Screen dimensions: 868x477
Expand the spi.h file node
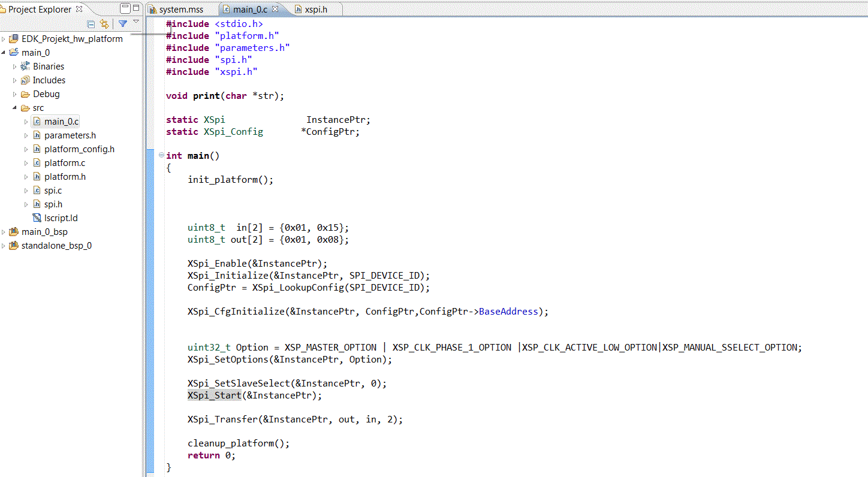click(26, 204)
